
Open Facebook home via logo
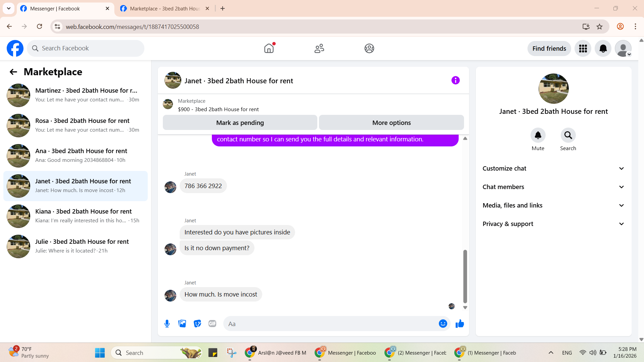(x=15, y=48)
